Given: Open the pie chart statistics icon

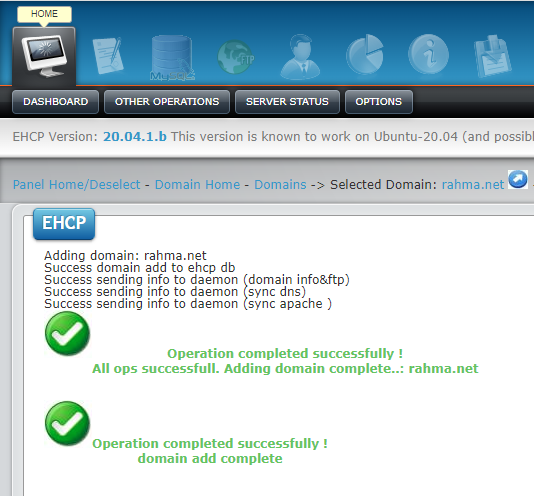Looking at the screenshot, I should tap(365, 55).
